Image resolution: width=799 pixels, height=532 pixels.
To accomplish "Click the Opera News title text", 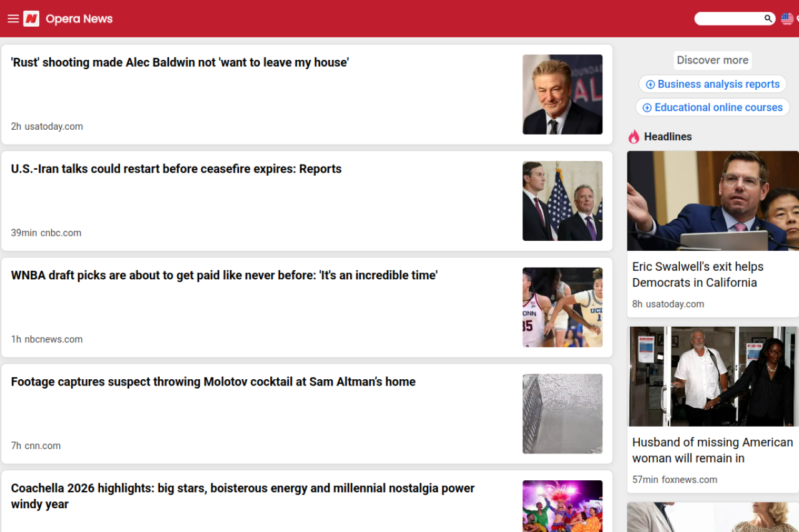I will pos(79,19).
